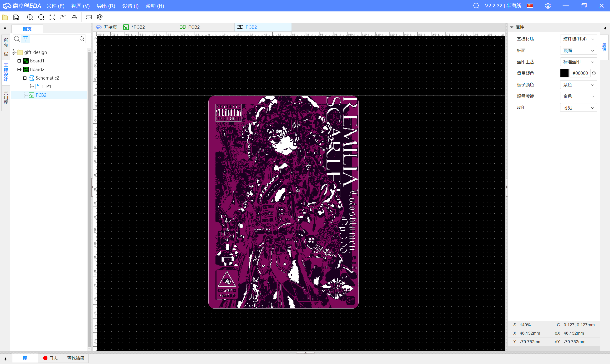Image resolution: width=610 pixels, height=364 pixels.
Task: Open the 基板材质 dropdown
Action: pos(578,39)
